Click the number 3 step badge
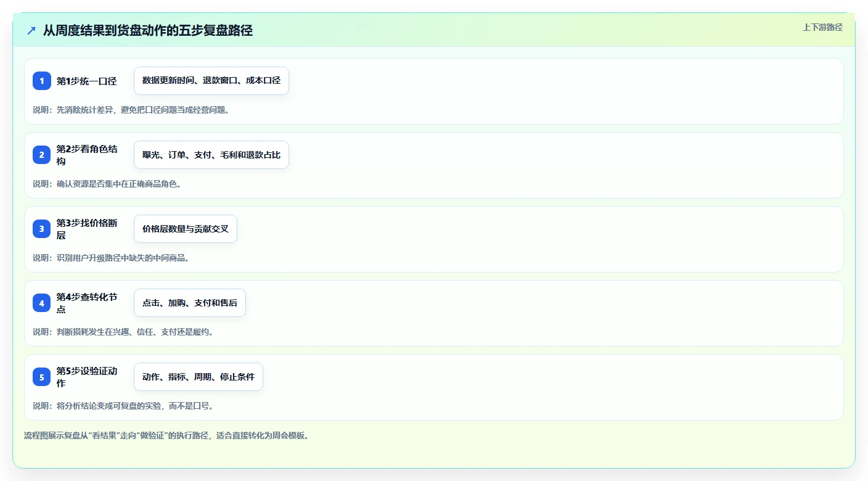868x481 pixels. (x=42, y=229)
